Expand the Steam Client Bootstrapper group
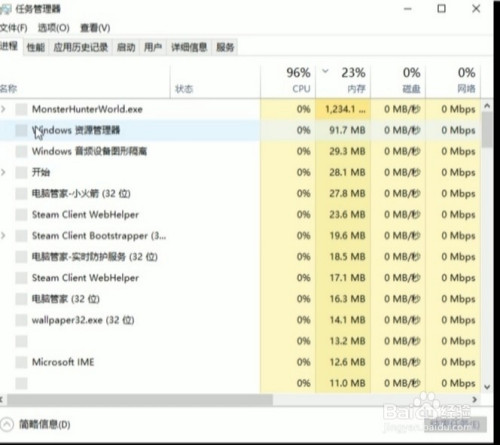The height and width of the screenshot is (445, 500). tap(3, 236)
